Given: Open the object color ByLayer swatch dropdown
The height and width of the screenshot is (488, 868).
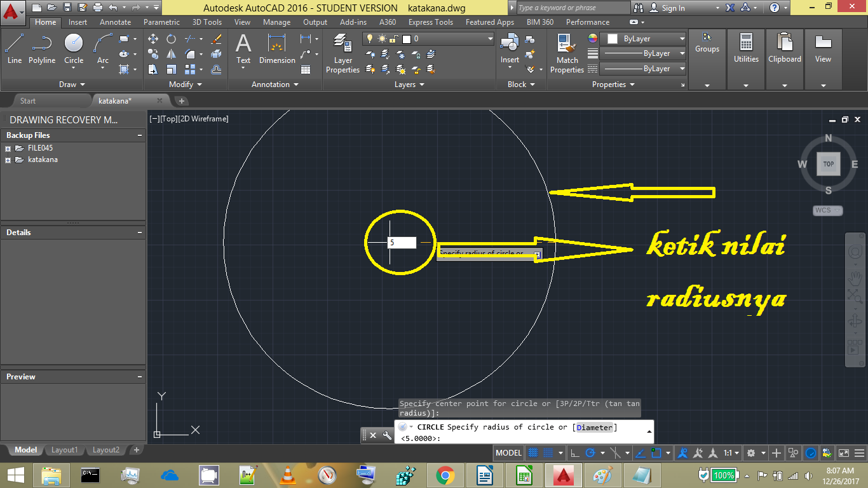Looking at the screenshot, I should [643, 39].
